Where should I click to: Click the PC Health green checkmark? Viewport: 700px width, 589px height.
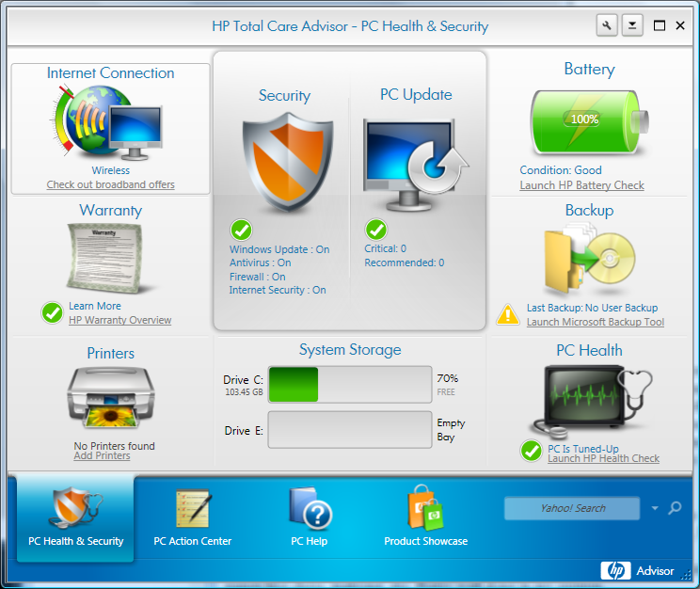[x=532, y=452]
